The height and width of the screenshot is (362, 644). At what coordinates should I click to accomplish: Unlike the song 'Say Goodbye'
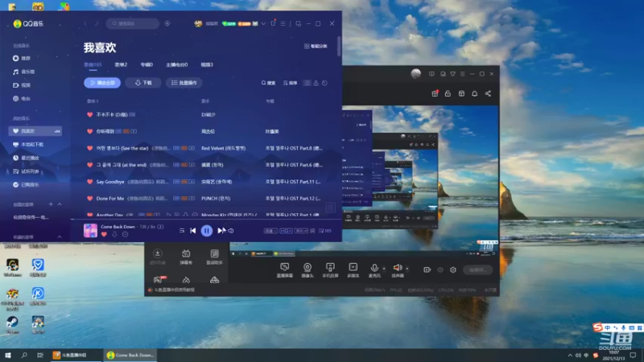click(x=89, y=182)
